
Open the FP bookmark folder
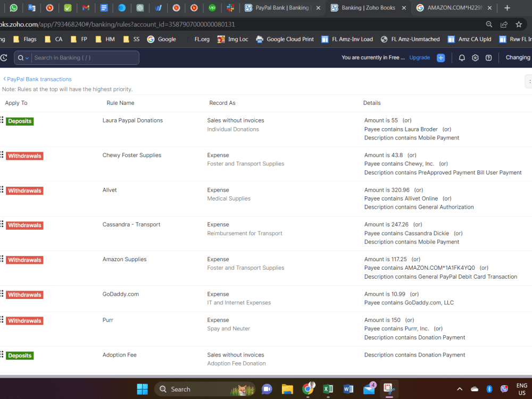[x=79, y=39]
